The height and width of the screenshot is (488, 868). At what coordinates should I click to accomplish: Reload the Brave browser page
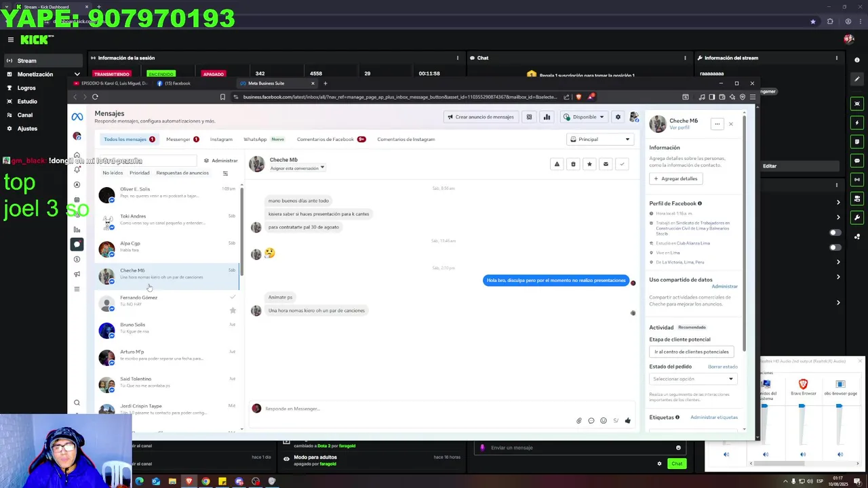pyautogui.click(x=95, y=97)
